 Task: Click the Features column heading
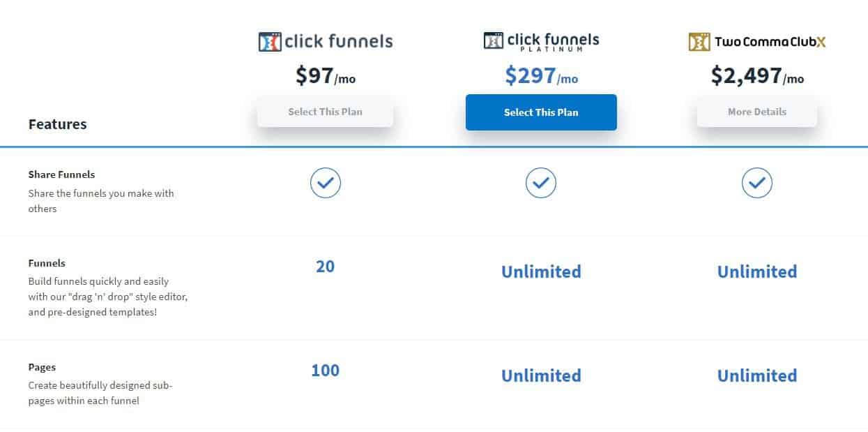coord(58,124)
